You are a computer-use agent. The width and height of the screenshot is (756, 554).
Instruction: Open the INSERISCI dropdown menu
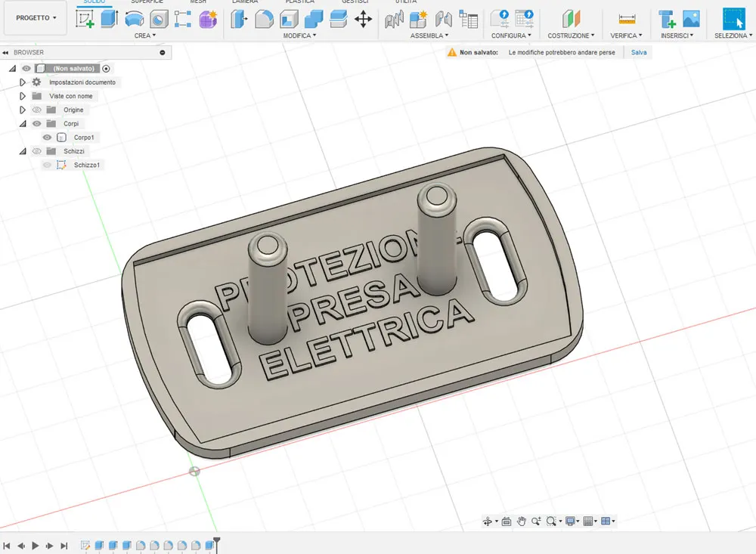tap(677, 36)
